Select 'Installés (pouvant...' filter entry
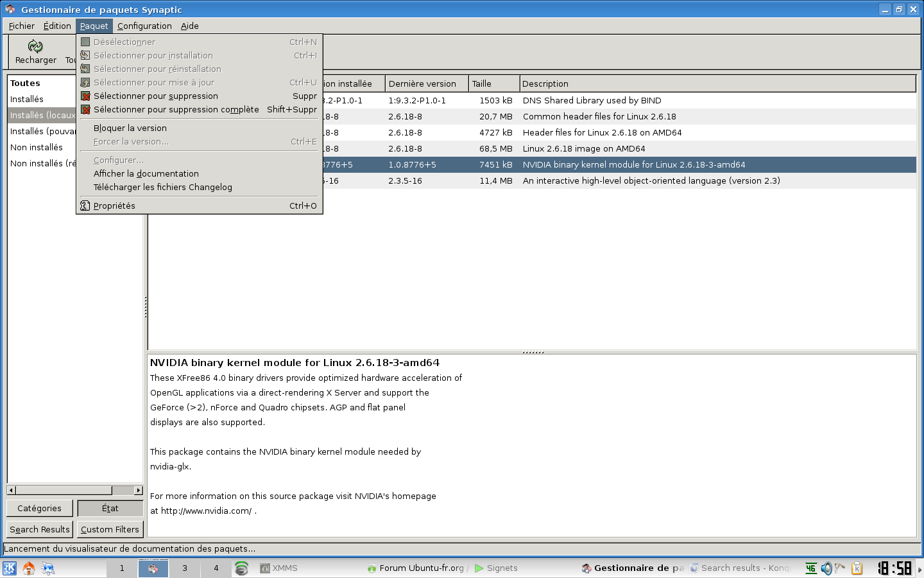This screenshot has height=578, width=924. (42, 131)
